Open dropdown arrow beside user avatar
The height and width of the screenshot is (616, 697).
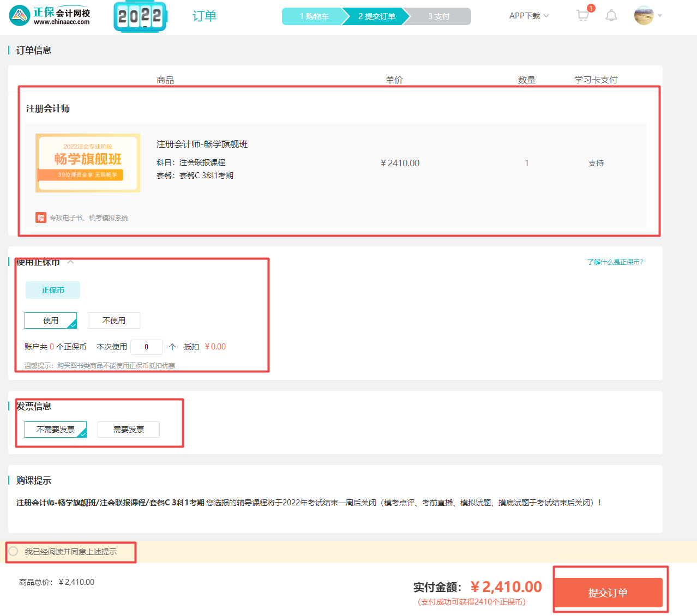pos(660,16)
